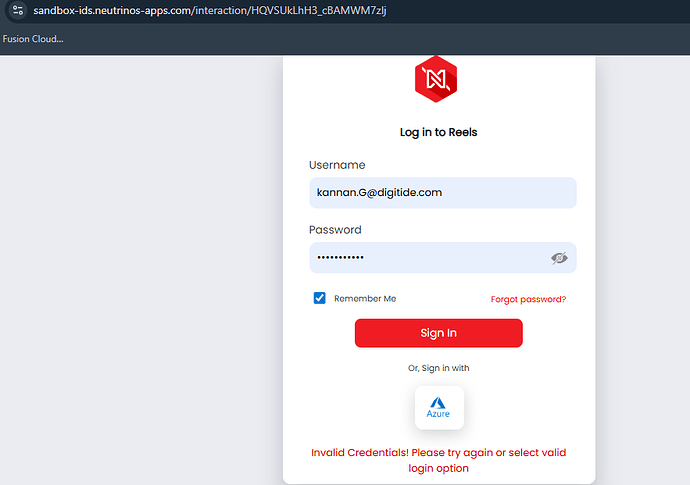Toggle password visibility with the eye icon
690x485 pixels.
[559, 258]
